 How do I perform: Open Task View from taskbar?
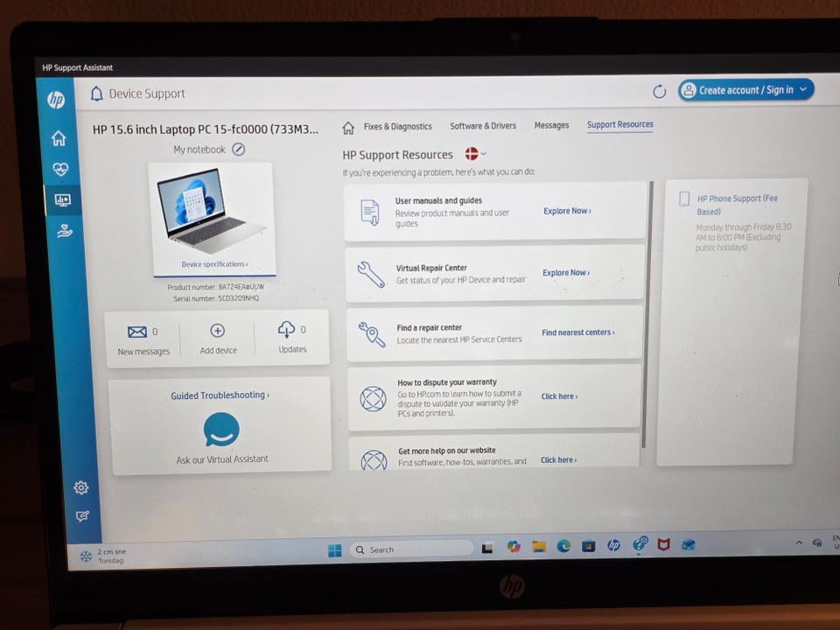pyautogui.click(x=487, y=548)
